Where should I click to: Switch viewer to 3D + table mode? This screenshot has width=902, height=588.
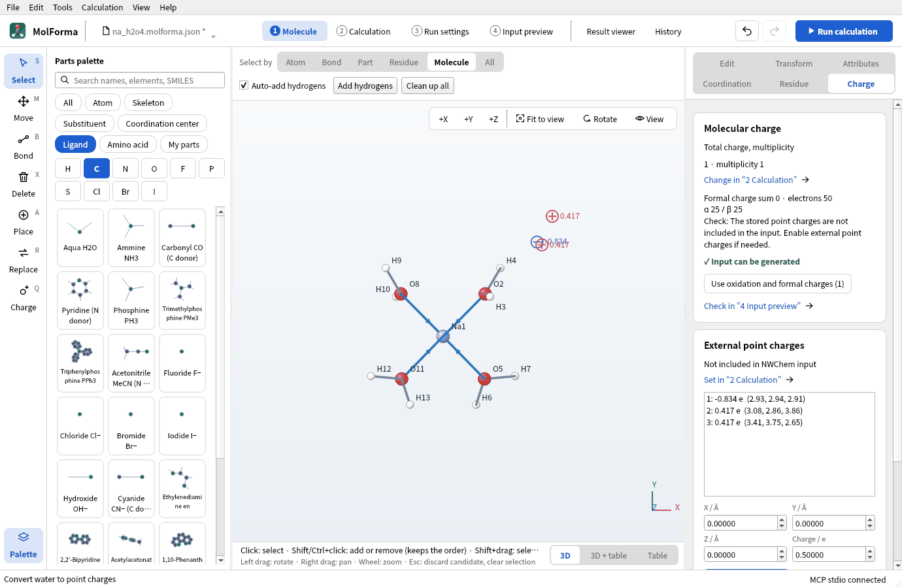click(x=609, y=555)
